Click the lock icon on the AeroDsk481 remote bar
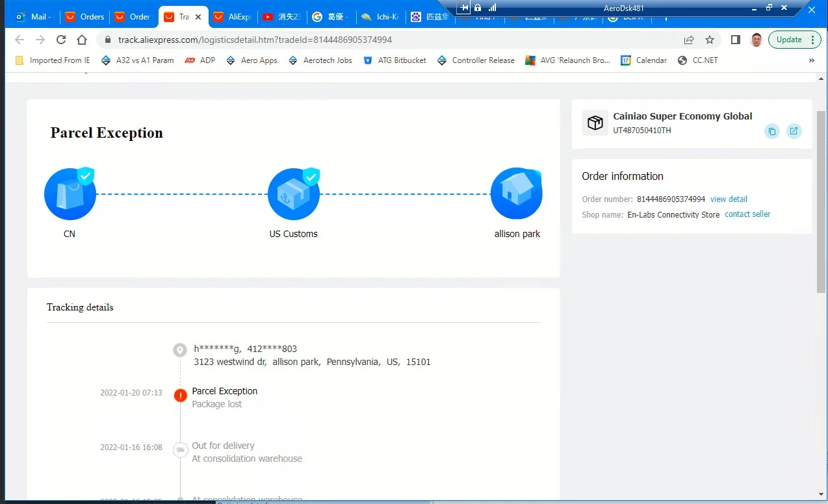Image resolution: width=828 pixels, height=504 pixels. click(478, 8)
